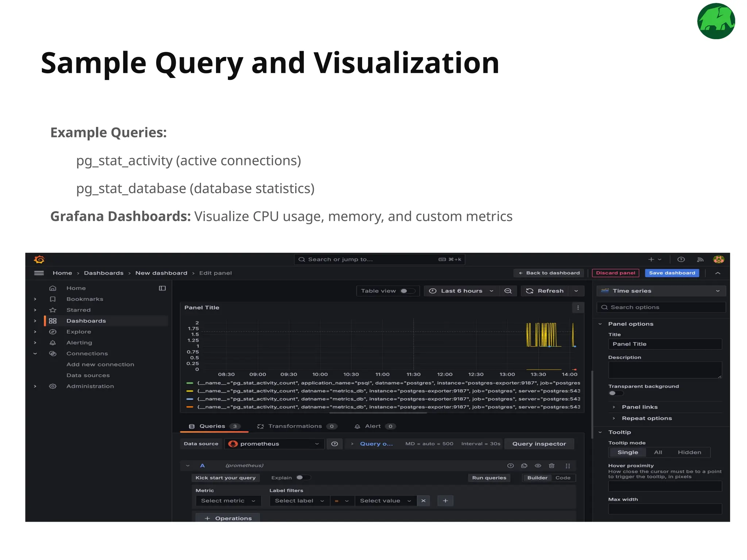Dock the sidebar menu icon beside Home
The width and height of the screenshot is (747, 560).
[162, 288]
